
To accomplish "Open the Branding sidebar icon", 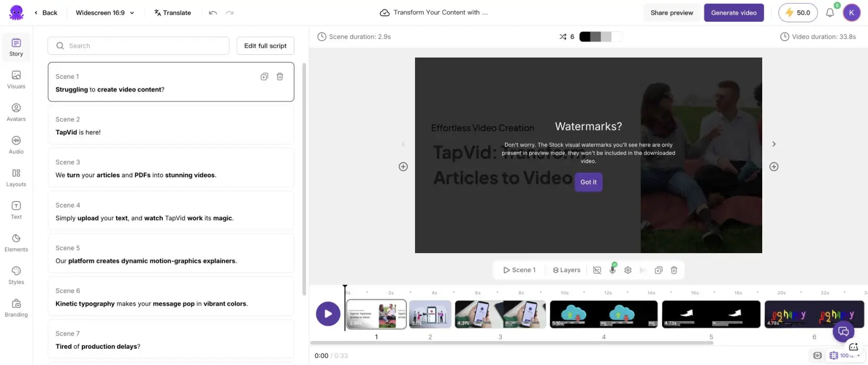I will pos(16,308).
